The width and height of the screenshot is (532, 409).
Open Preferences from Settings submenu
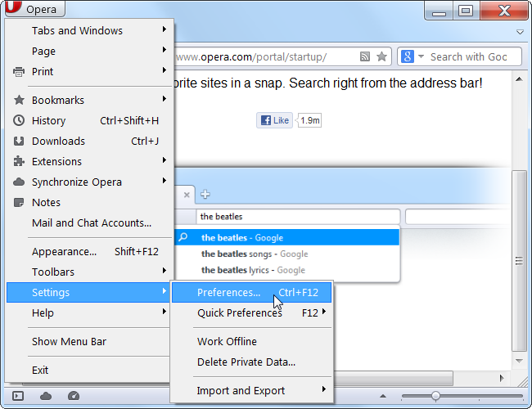click(x=251, y=292)
